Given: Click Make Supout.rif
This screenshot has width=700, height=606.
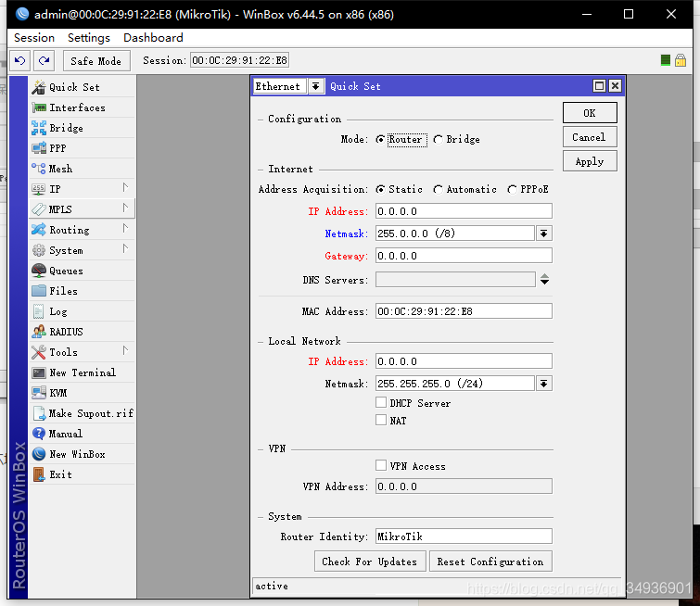Looking at the screenshot, I should (x=83, y=413).
